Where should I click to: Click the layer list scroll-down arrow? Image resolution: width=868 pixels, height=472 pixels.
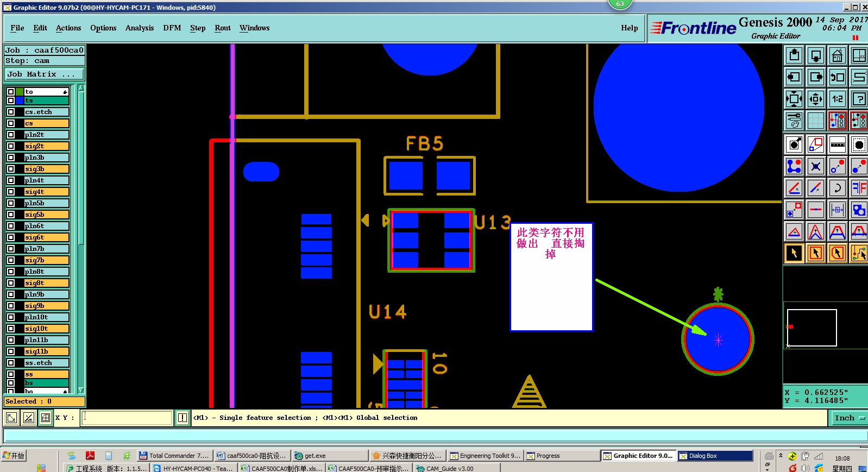coord(81,390)
